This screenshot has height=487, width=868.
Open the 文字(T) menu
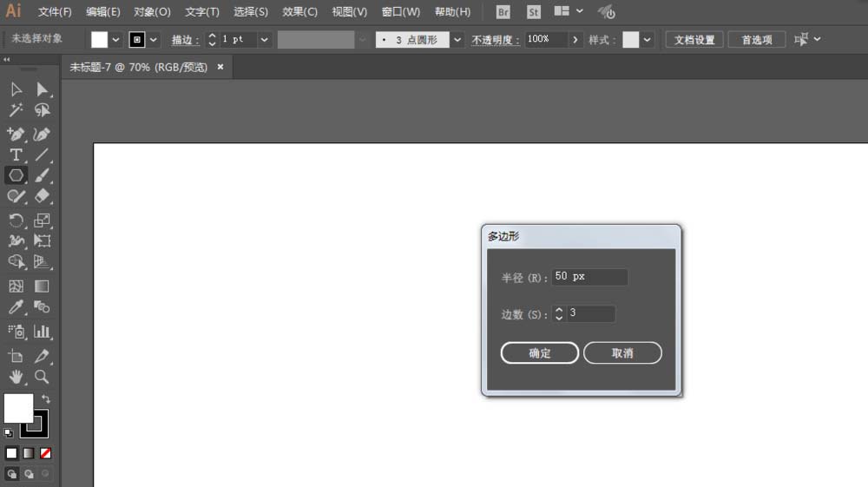(202, 11)
